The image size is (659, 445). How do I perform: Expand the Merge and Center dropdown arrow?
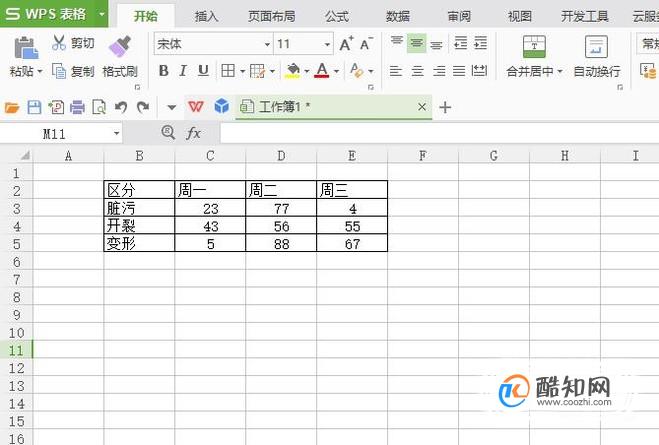click(x=560, y=72)
